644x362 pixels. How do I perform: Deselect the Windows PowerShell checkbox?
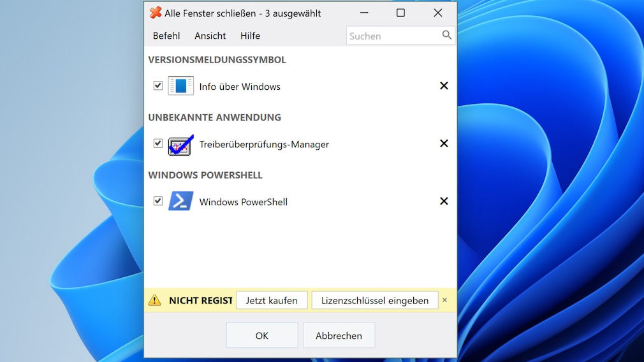coord(158,201)
